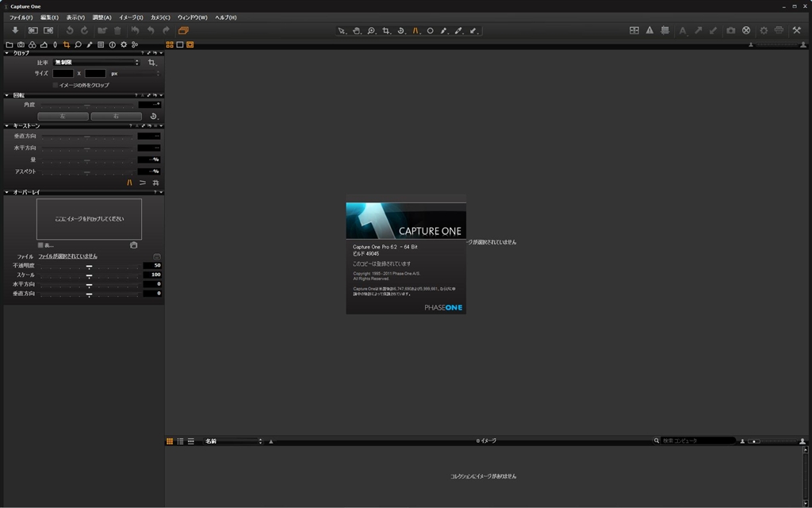Open the 比率 ratio dropdown showing 無制限
Image resolution: width=812 pixels, height=508 pixels.
click(x=97, y=62)
